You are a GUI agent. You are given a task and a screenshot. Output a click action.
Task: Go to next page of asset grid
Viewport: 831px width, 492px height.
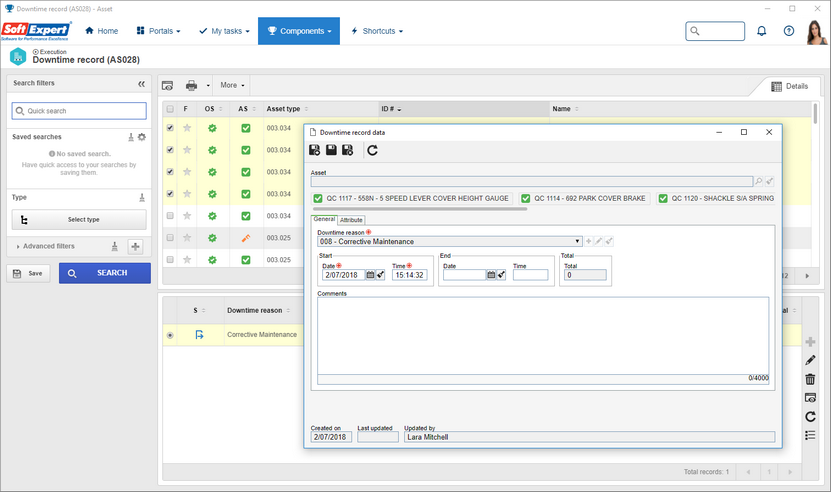coord(807,276)
